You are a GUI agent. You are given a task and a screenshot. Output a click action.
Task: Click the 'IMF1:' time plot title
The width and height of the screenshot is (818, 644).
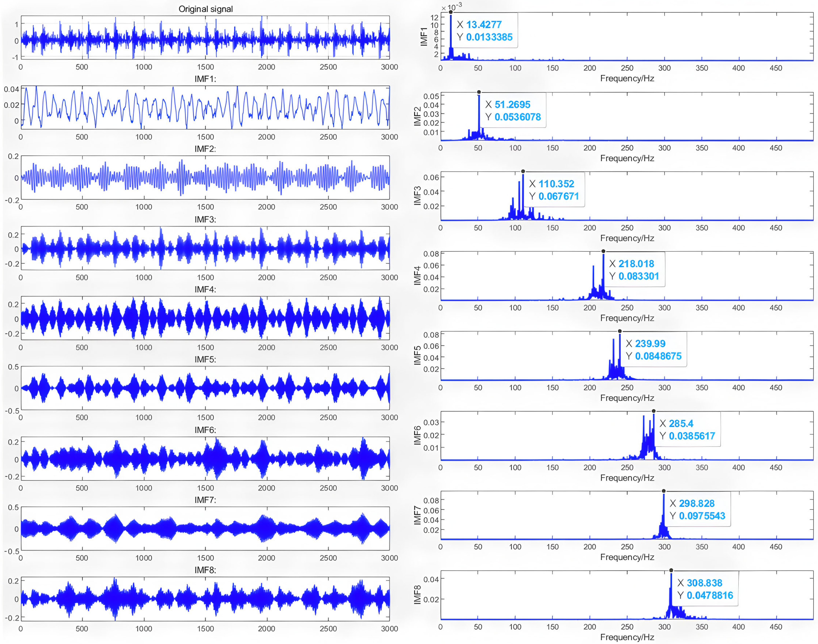coord(205,79)
